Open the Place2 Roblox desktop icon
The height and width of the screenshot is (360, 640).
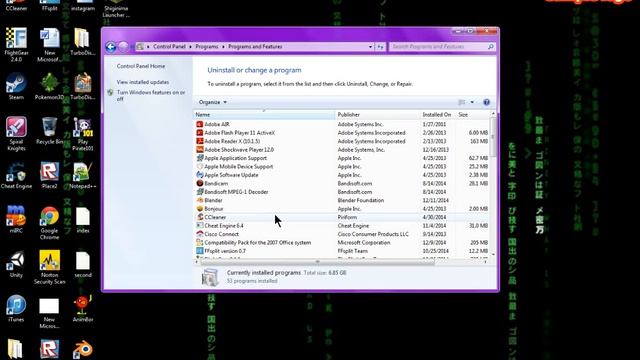point(49,176)
